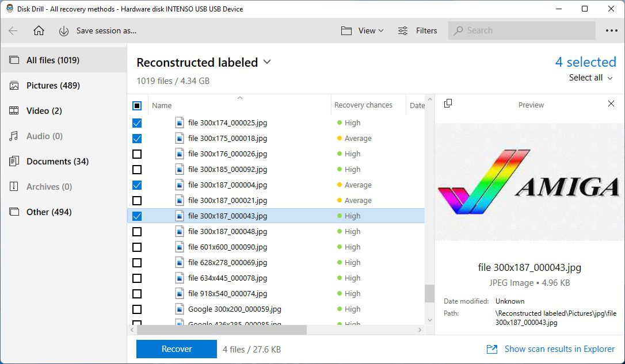Check file 300x185_000092.jpg checkbox
625x364 pixels.
(x=137, y=170)
